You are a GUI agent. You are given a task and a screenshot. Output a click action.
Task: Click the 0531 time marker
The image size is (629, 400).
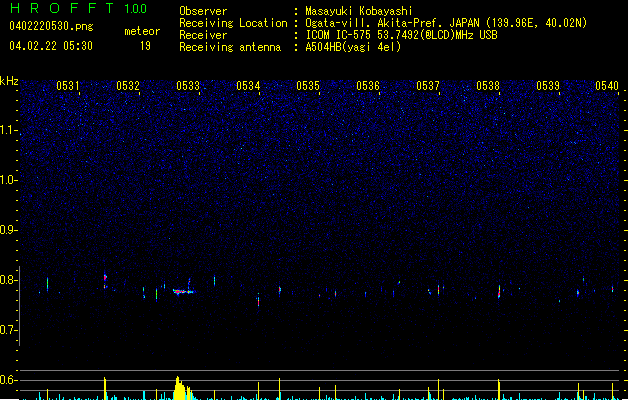[x=68, y=86]
